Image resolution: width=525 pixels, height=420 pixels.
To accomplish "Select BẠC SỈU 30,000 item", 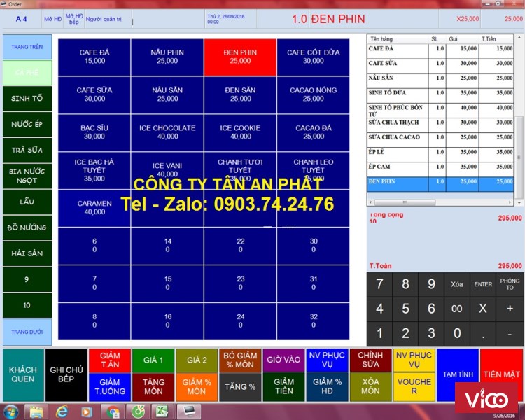I will pyautogui.click(x=94, y=132).
